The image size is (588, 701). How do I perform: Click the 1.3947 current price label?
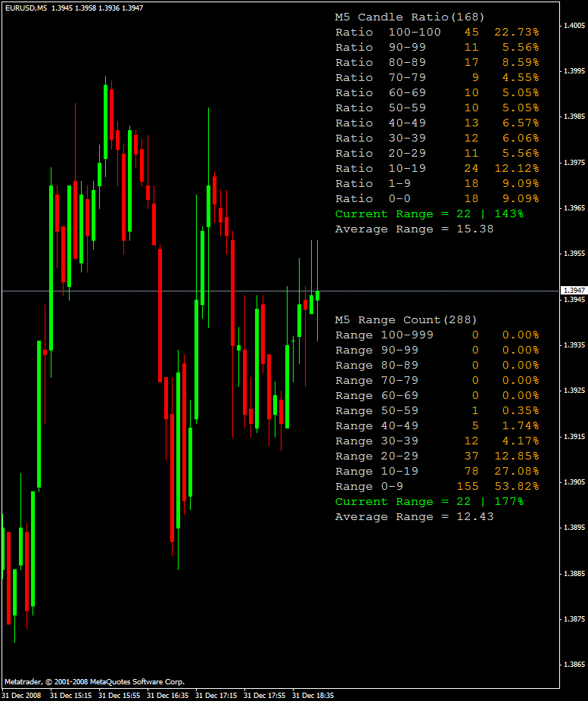(574, 291)
